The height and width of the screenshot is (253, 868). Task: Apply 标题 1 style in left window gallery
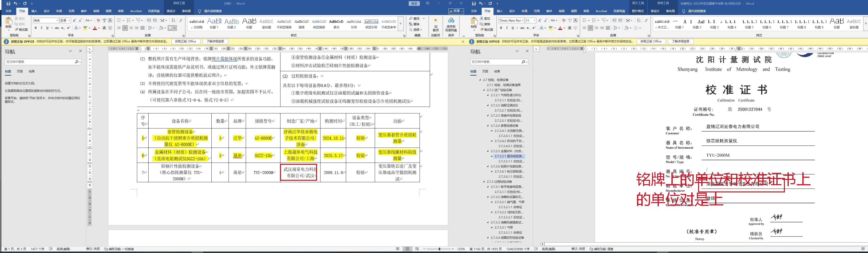pyautogui.click(x=214, y=23)
